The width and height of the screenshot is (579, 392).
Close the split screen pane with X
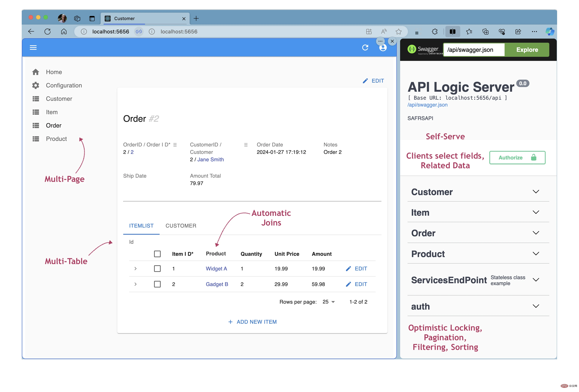[x=392, y=41]
